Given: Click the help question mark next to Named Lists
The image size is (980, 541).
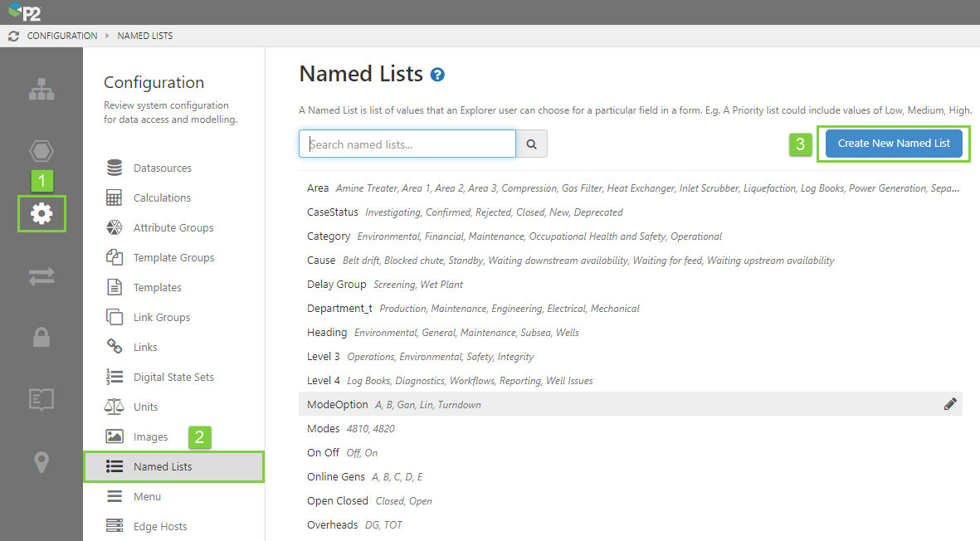Looking at the screenshot, I should [x=437, y=75].
